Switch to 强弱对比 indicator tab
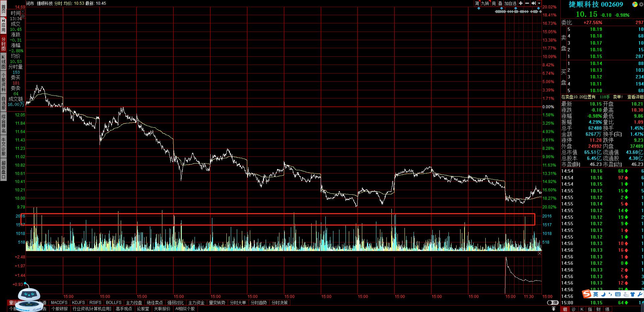The image size is (644, 312). pos(175,303)
